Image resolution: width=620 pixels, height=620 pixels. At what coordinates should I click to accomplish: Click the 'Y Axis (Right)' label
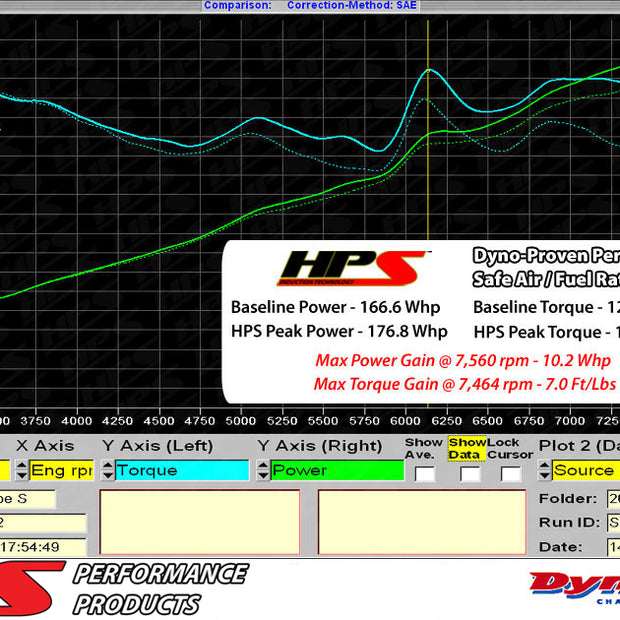click(320, 446)
